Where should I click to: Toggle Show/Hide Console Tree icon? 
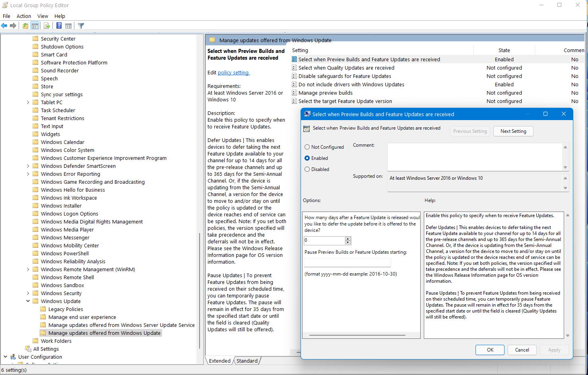click(x=35, y=26)
